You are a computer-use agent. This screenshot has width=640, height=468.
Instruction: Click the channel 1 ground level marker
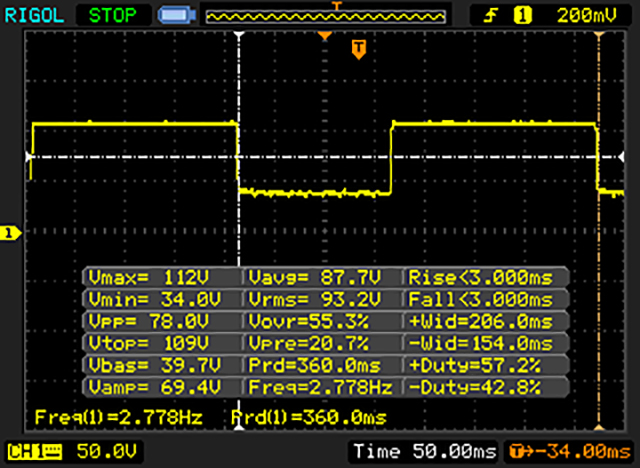coord(10,233)
